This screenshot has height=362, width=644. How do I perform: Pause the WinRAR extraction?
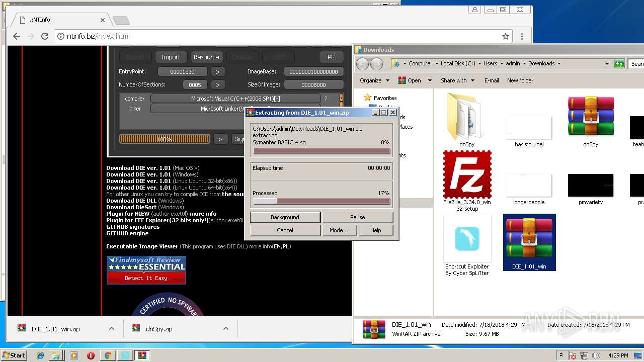357,217
